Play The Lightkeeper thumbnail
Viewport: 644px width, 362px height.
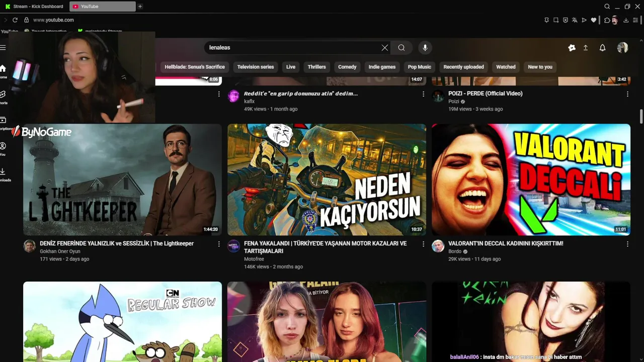(122, 179)
